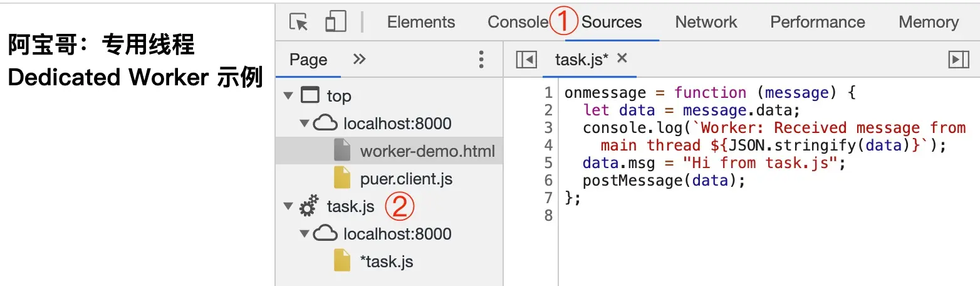Open worker-demo.html in the file tree

(427, 151)
